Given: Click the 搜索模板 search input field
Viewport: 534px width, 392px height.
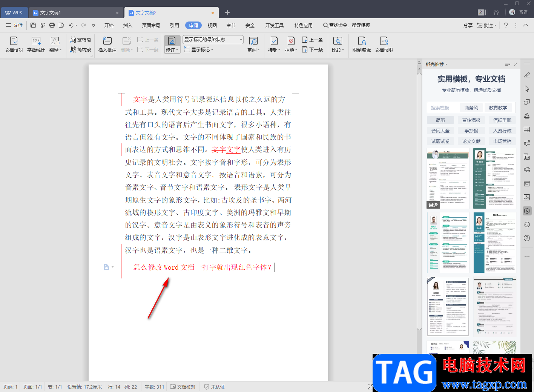Looking at the screenshot, I should coord(442,108).
